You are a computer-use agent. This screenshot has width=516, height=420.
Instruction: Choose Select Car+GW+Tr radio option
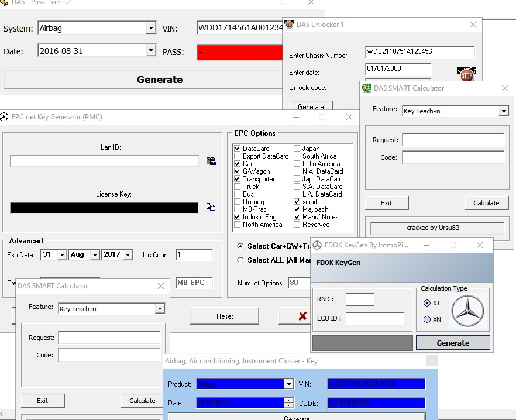point(240,246)
